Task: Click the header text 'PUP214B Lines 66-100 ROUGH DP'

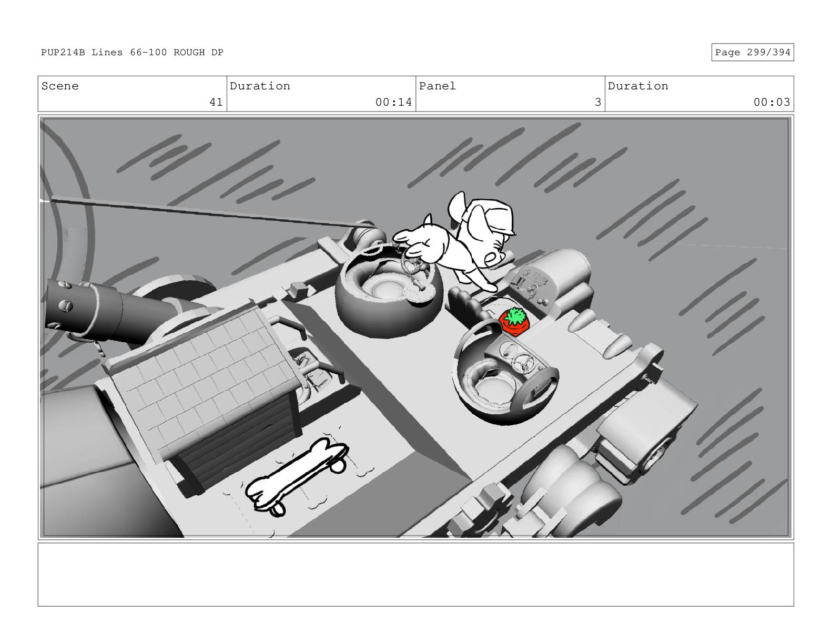Action: 133,53
